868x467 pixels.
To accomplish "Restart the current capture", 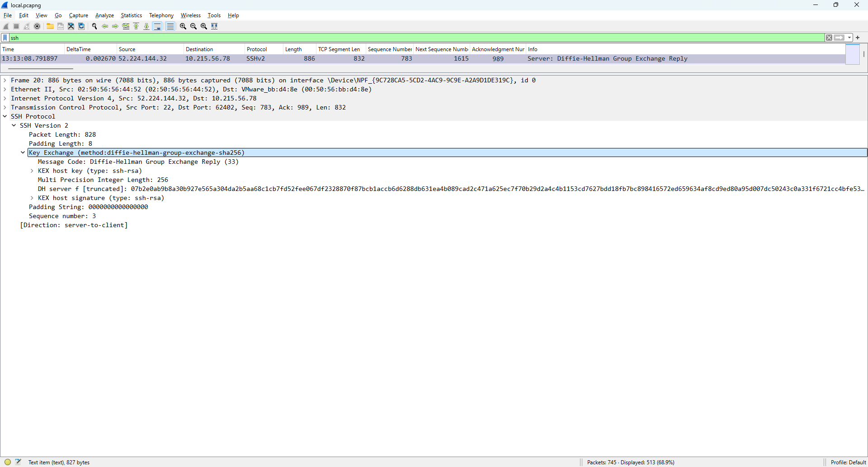I will point(27,26).
